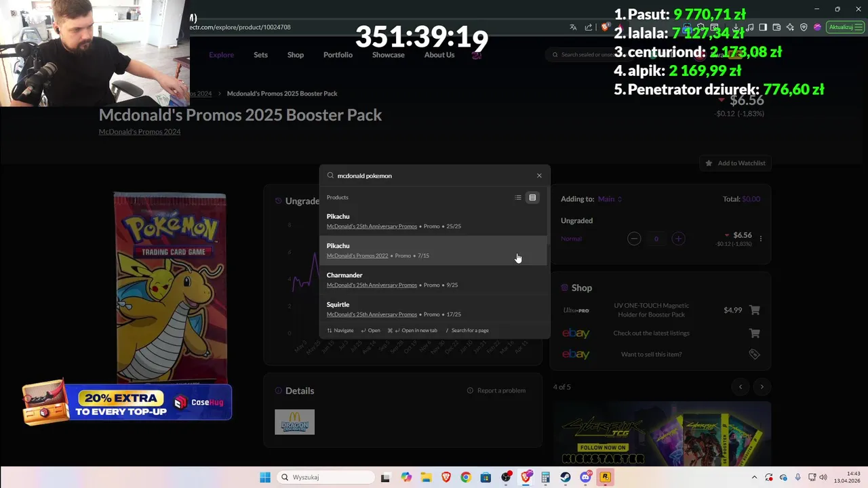Click the CaseHug 20% extra banner
868x488 pixels.
[x=127, y=402]
